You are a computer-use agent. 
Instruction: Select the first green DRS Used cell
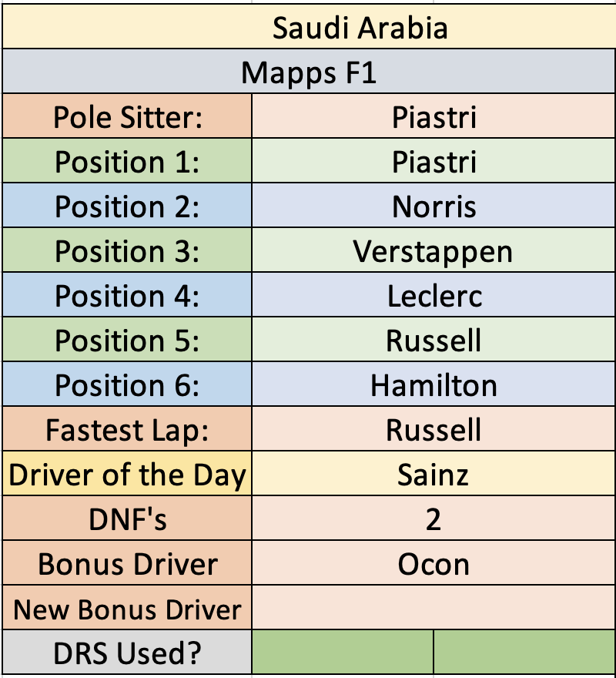click(343, 652)
